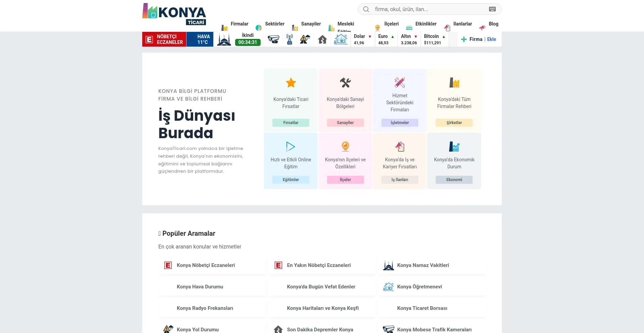
Task: Click the Konya Ticari logo
Action: pos(174,14)
